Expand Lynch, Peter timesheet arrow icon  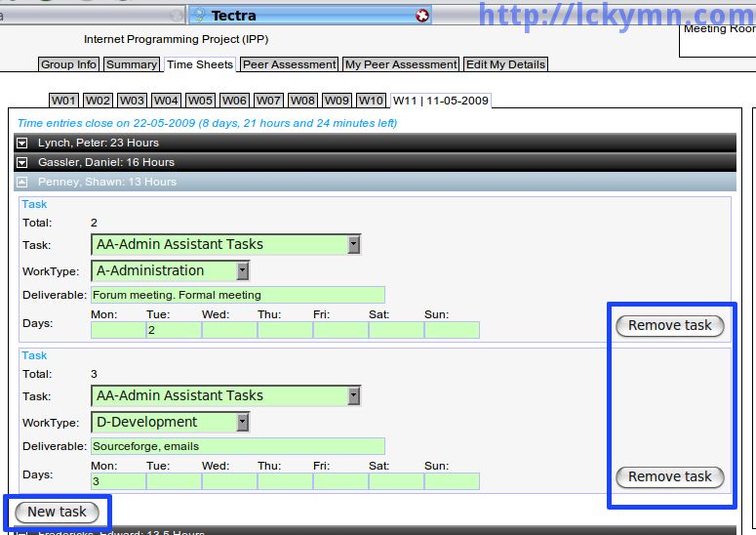click(22, 143)
